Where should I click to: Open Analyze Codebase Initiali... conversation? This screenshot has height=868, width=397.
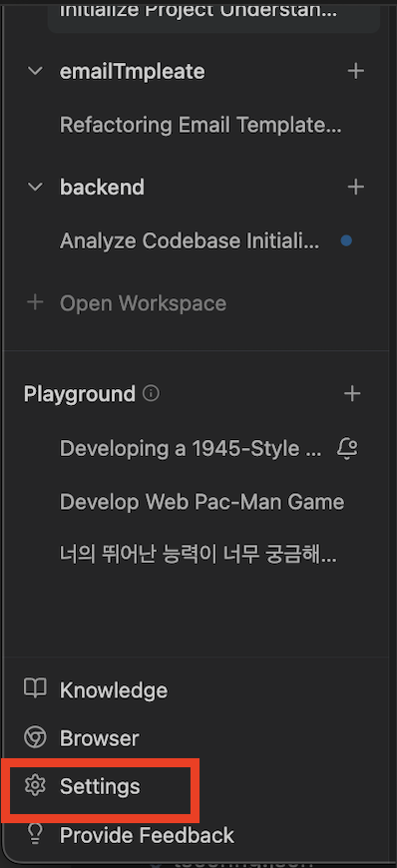190,241
